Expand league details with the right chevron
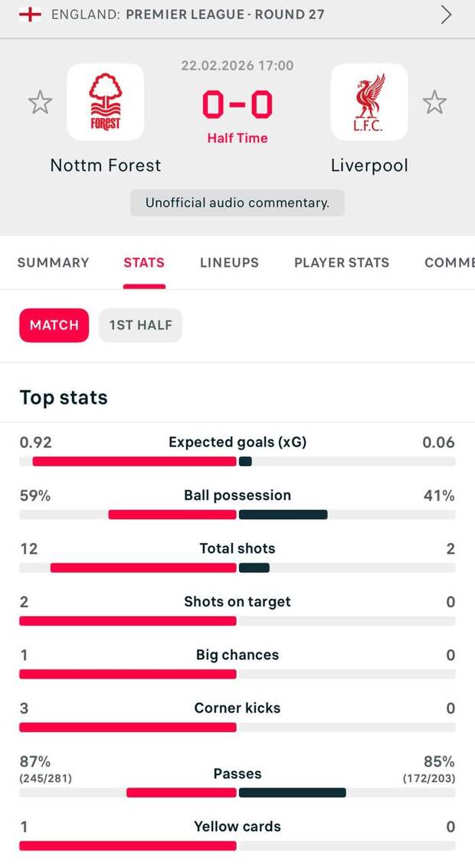This screenshot has height=868, width=475. point(447,15)
